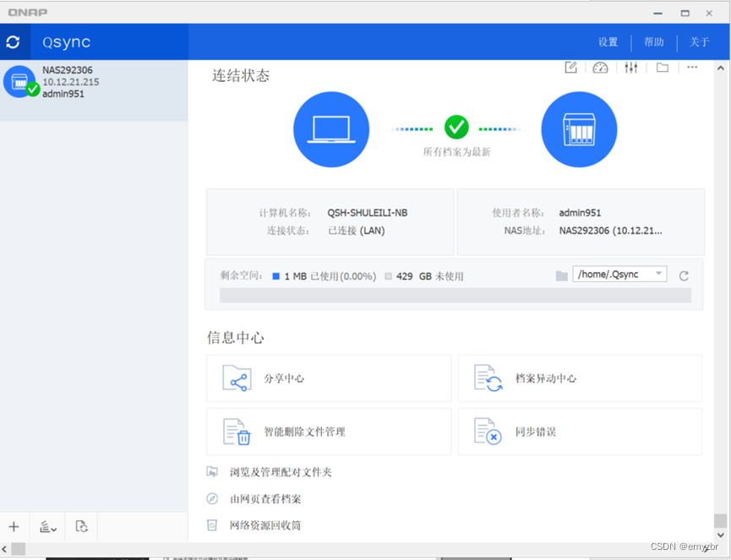
Task: Select NAS292306 device in sidebar
Action: [x=94, y=90]
